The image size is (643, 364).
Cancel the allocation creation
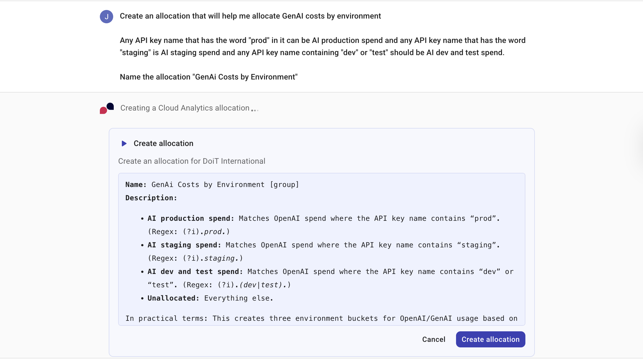pos(434,339)
